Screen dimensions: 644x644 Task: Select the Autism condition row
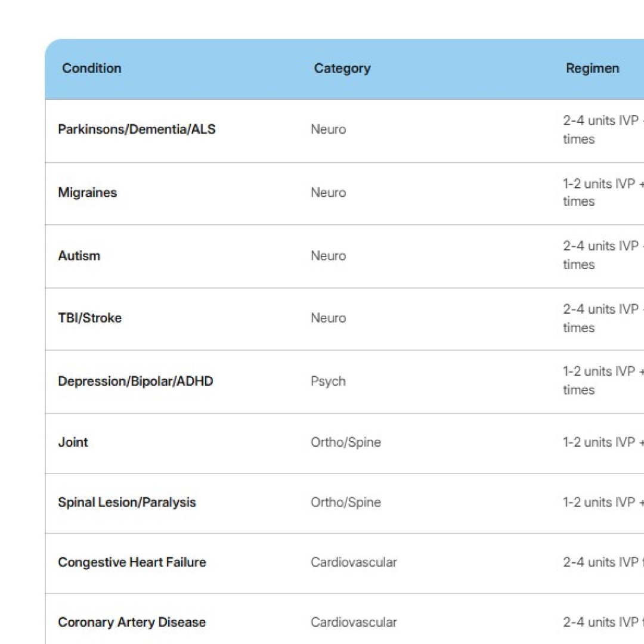coord(79,255)
